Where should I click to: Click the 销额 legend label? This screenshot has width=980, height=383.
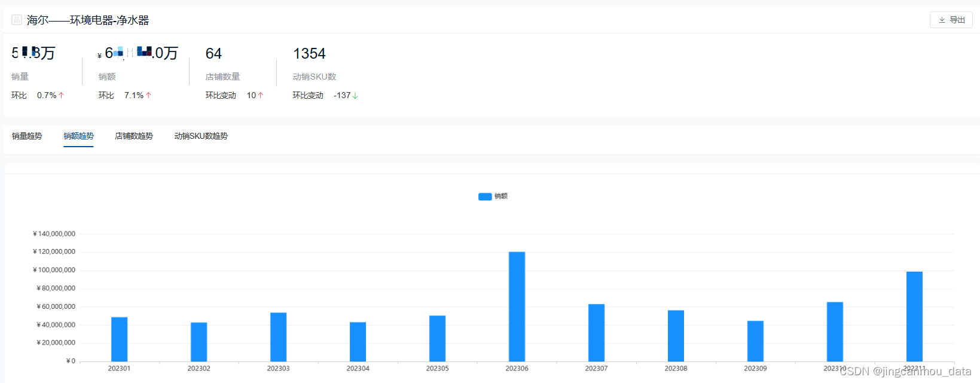pyautogui.click(x=501, y=196)
